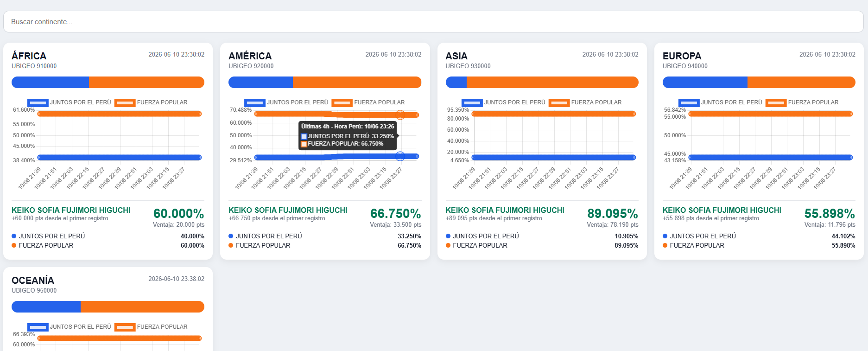The image size is (868, 351).
Task: Hide JUNTOS POR EL PERÚ series in América chart
Action: tap(286, 102)
